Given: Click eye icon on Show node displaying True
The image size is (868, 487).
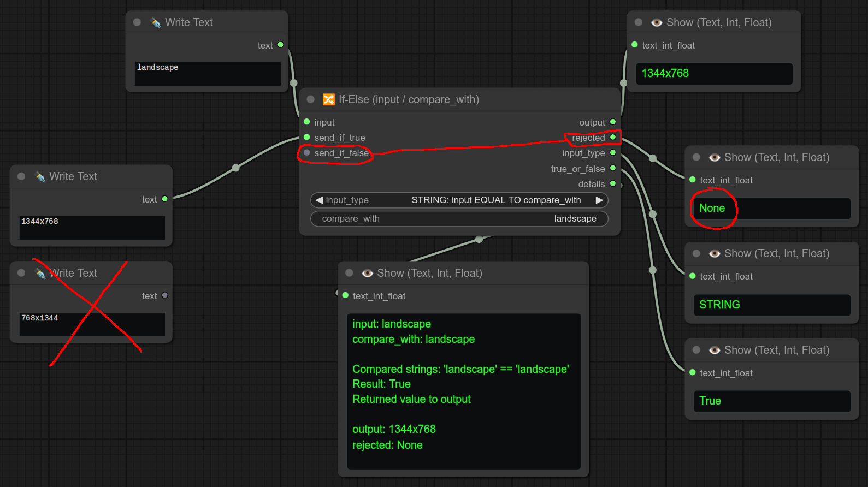Looking at the screenshot, I should 714,350.
